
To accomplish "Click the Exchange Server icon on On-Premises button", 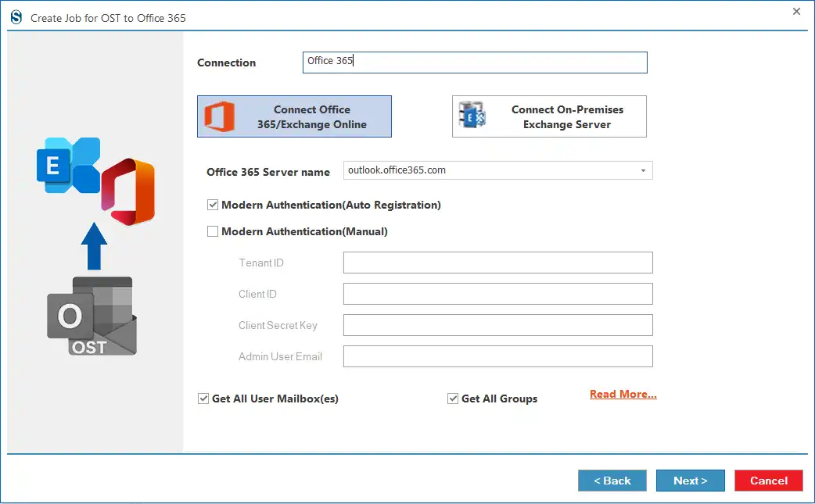I will tap(472, 115).
